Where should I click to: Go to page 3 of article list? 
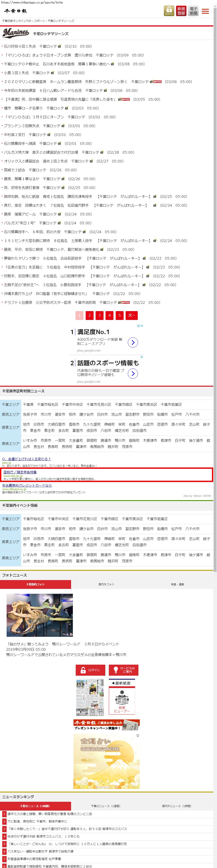point(99,315)
